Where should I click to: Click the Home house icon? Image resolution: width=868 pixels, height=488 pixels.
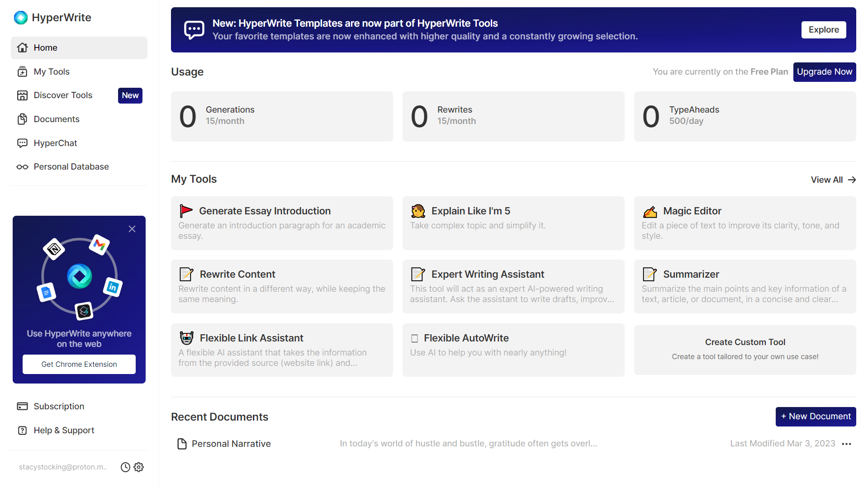pyautogui.click(x=23, y=47)
